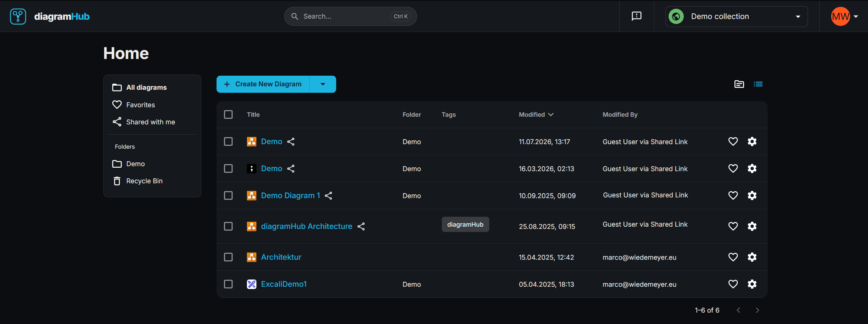Image resolution: width=868 pixels, height=324 pixels.
Task: Click the diagramHub logo icon
Action: pyautogui.click(x=18, y=16)
